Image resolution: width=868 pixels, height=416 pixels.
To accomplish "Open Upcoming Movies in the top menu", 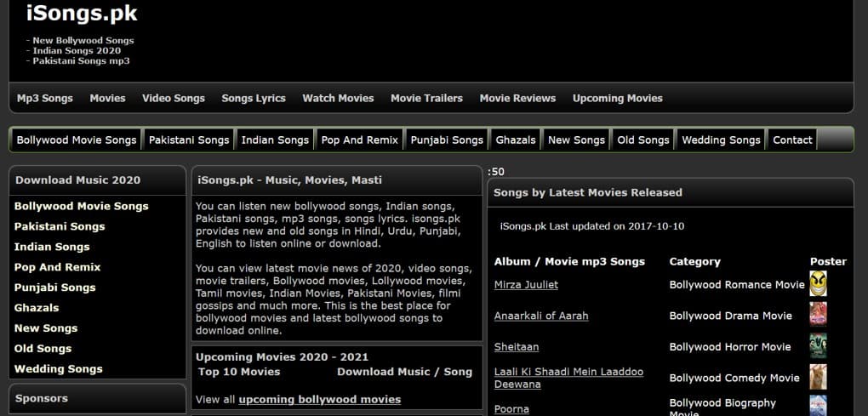I will coord(617,98).
